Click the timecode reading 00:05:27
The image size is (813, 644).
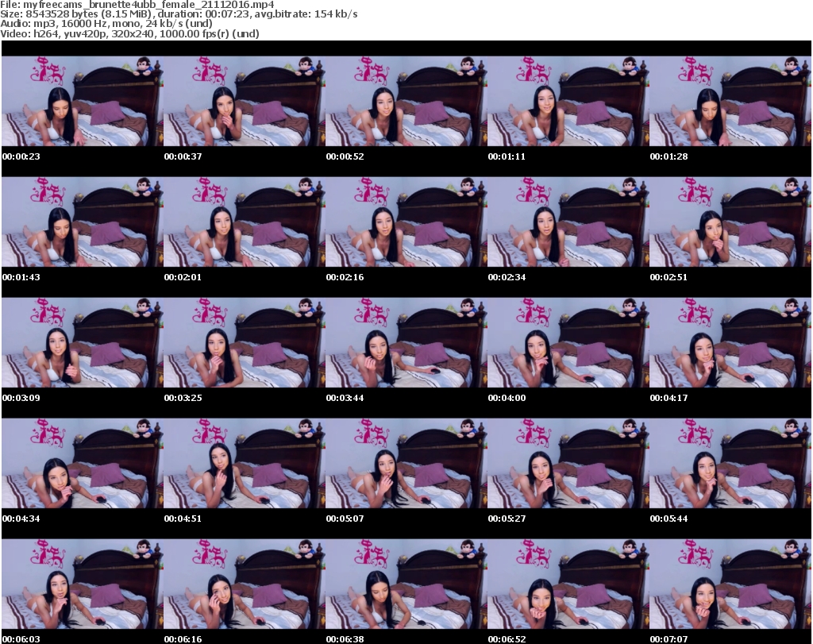[x=507, y=519]
